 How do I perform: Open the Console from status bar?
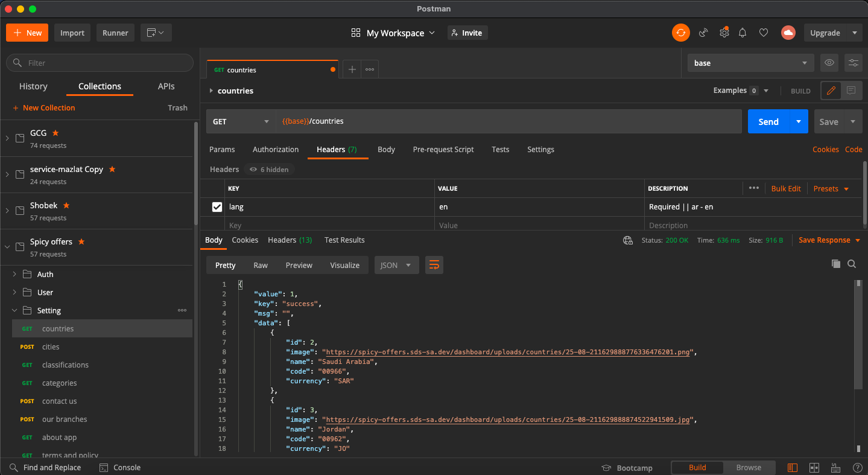click(120, 467)
